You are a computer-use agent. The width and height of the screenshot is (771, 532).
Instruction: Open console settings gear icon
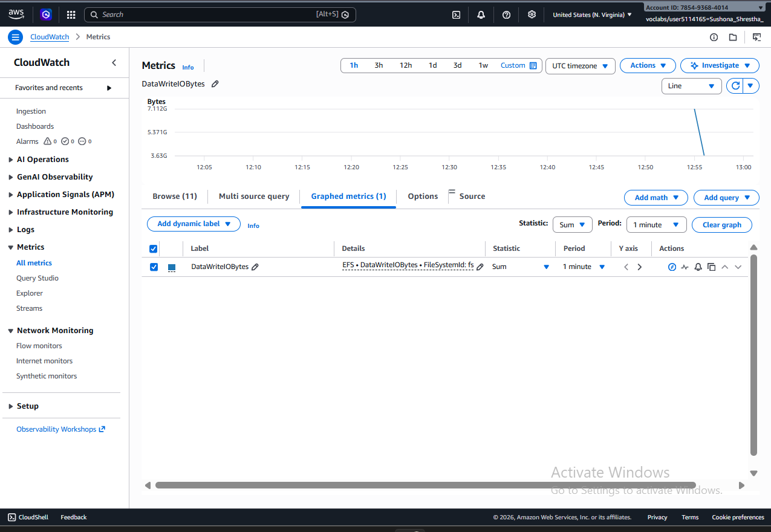(x=532, y=15)
